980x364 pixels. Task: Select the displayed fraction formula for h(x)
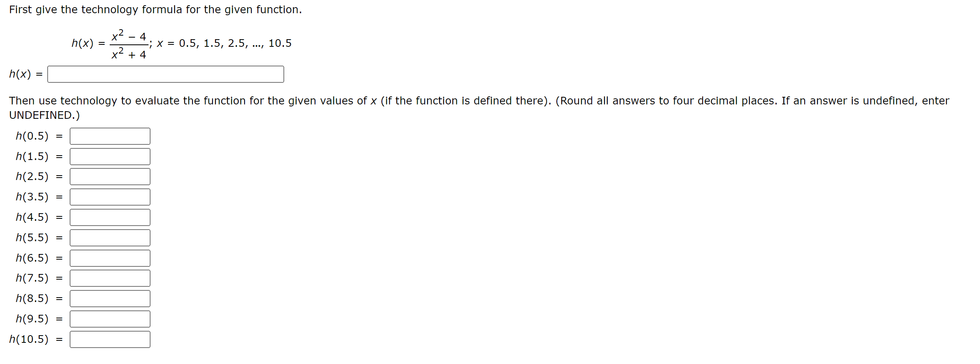coord(128,43)
